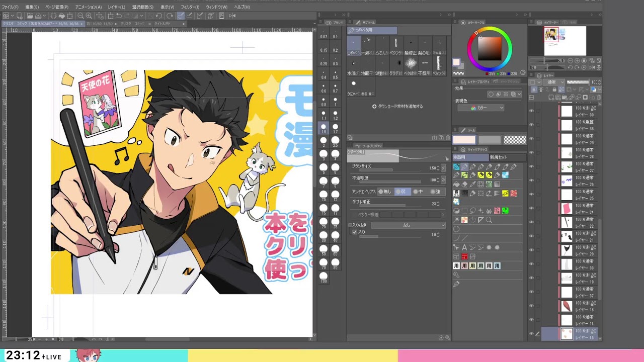Select the うにゃべ sub tool brush
This screenshot has width=644, height=362.
(354, 86)
